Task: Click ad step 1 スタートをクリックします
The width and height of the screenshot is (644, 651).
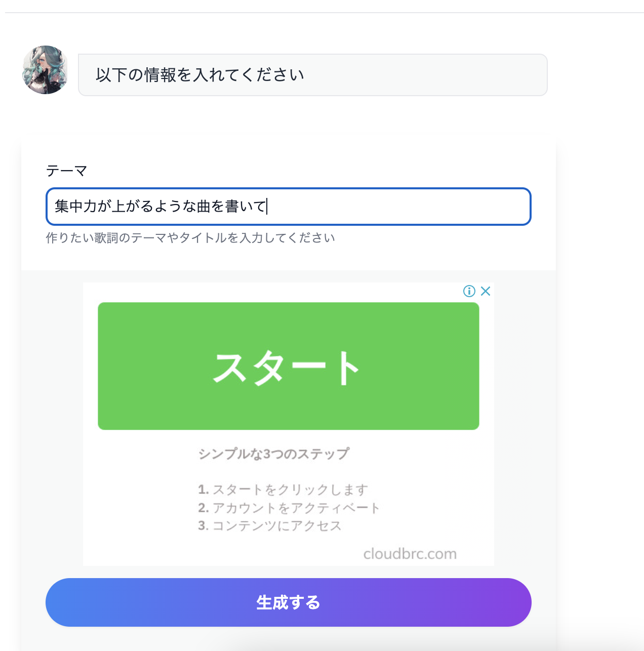Action: (x=283, y=490)
